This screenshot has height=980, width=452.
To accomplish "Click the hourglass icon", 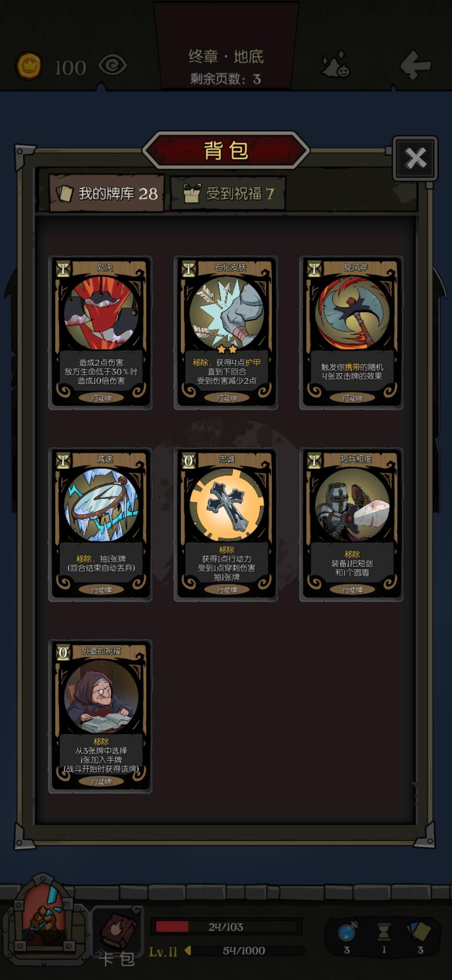I will coord(384,933).
